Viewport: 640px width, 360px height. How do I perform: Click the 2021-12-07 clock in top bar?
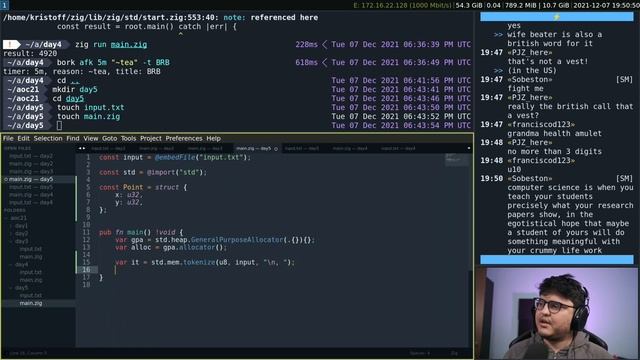click(x=606, y=5)
